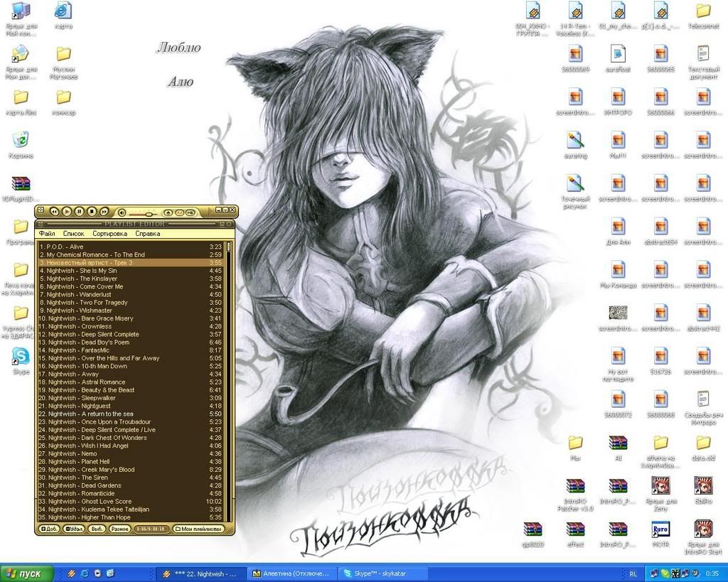
Task: Toggle the МБ media library button
Action: click(x=191, y=212)
